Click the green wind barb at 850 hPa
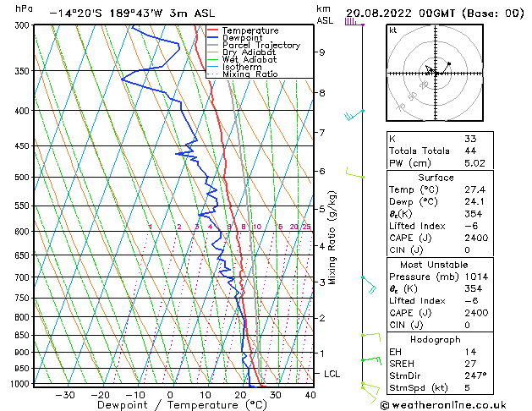Screen dimensions: 532x411 (370, 337)
